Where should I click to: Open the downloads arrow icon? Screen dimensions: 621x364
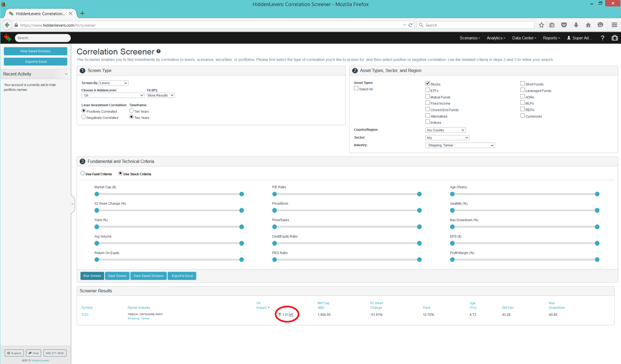[576, 25]
